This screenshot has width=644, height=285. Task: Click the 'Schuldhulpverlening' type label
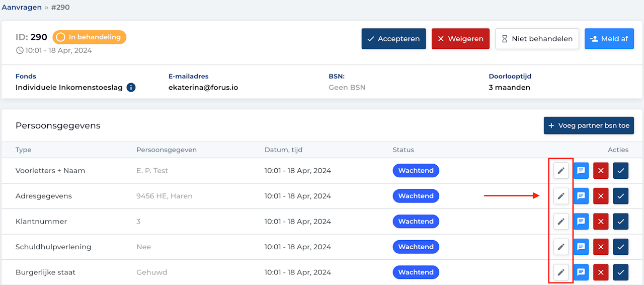point(53,247)
